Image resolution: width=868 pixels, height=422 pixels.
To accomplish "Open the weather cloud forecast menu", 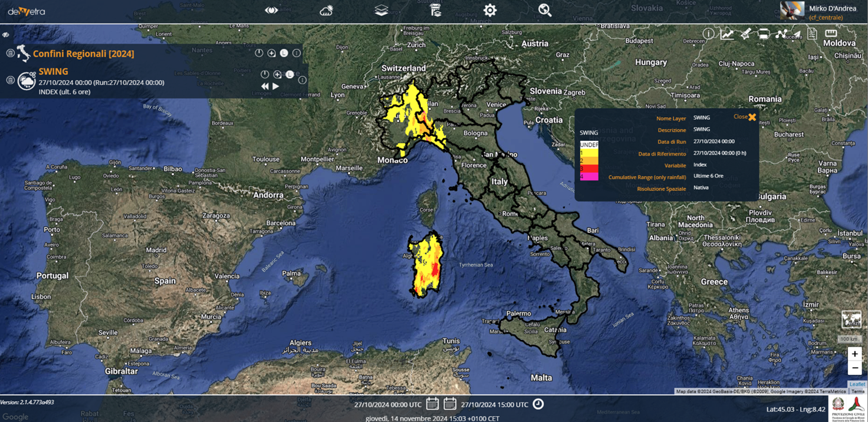I will 326,11.
